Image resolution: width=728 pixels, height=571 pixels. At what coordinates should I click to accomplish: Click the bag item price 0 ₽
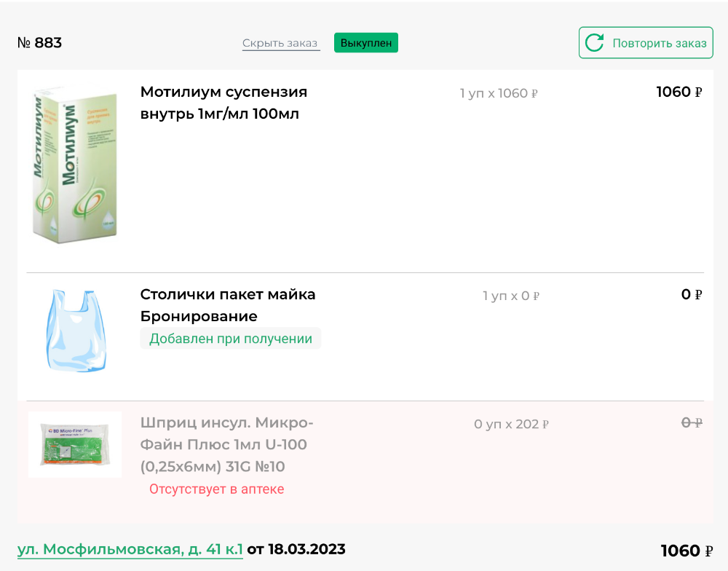tap(691, 294)
